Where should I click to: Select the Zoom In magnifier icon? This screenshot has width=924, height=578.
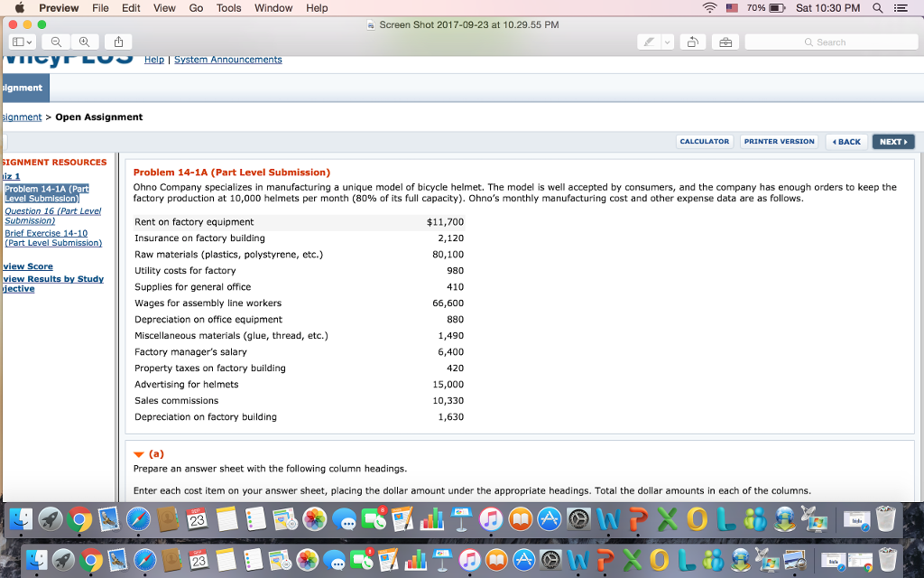pyautogui.click(x=85, y=42)
